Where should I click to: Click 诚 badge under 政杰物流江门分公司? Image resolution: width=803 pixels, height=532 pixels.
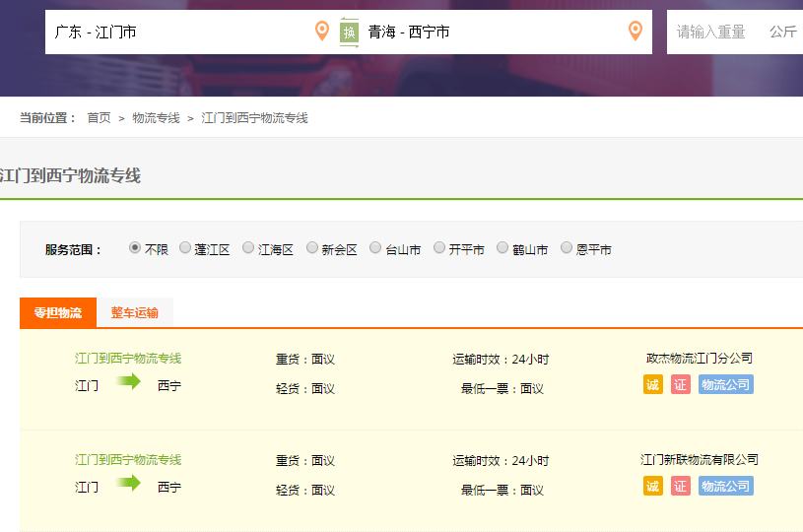tap(653, 384)
